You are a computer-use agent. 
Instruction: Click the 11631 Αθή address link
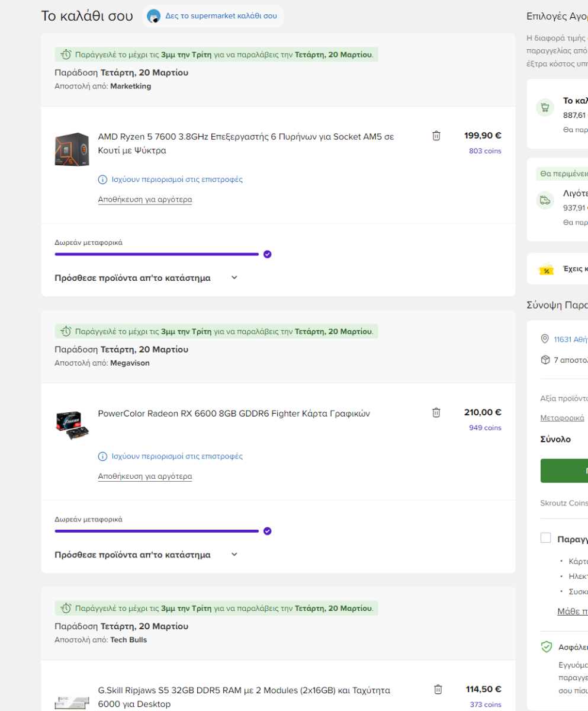point(570,340)
